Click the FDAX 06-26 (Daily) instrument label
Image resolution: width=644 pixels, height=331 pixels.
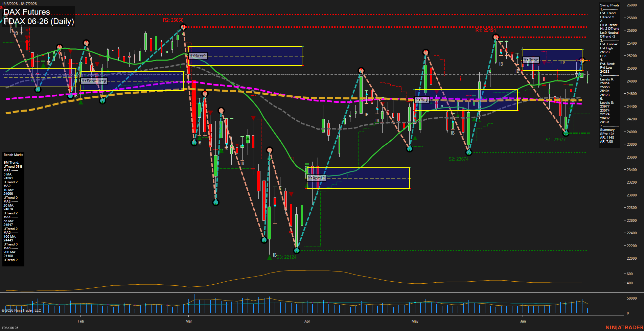tap(39, 21)
